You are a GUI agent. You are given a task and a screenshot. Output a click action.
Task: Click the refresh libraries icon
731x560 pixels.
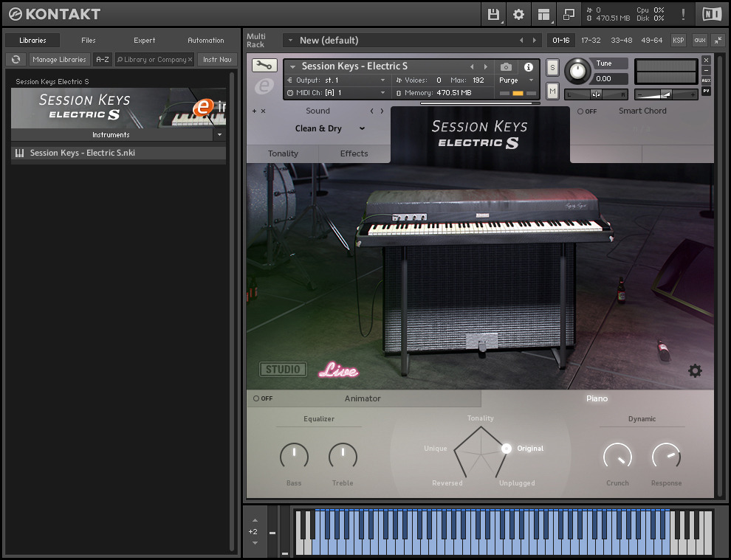(16, 60)
